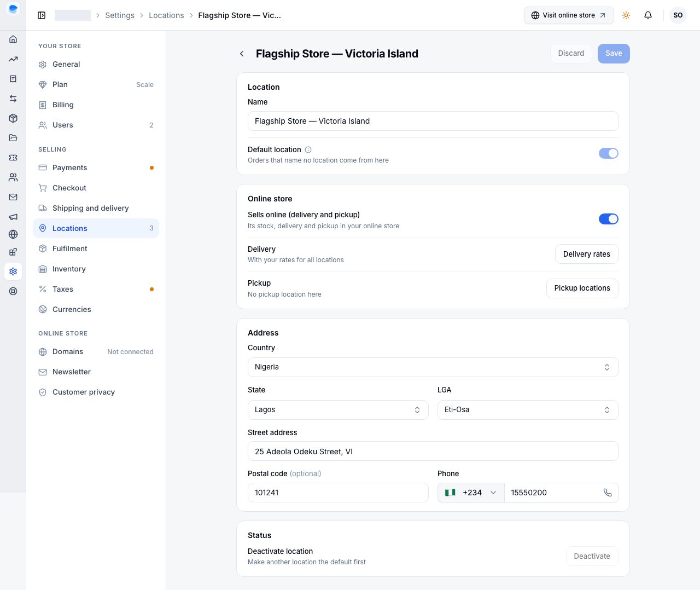Click the Postal code field showing 101241
Image resolution: width=700 pixels, height=590 pixels.
(x=338, y=493)
